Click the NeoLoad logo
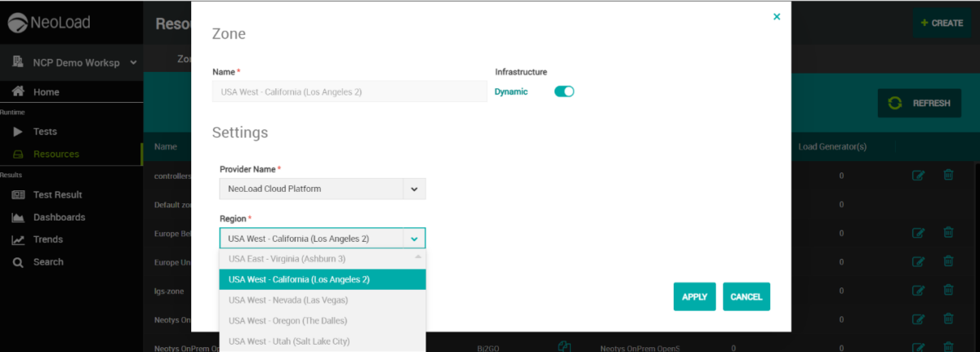 click(x=50, y=23)
